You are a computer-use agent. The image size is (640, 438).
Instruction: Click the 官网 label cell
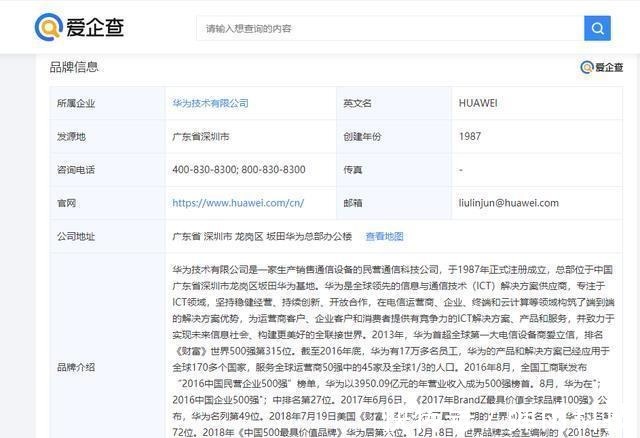[x=107, y=203]
